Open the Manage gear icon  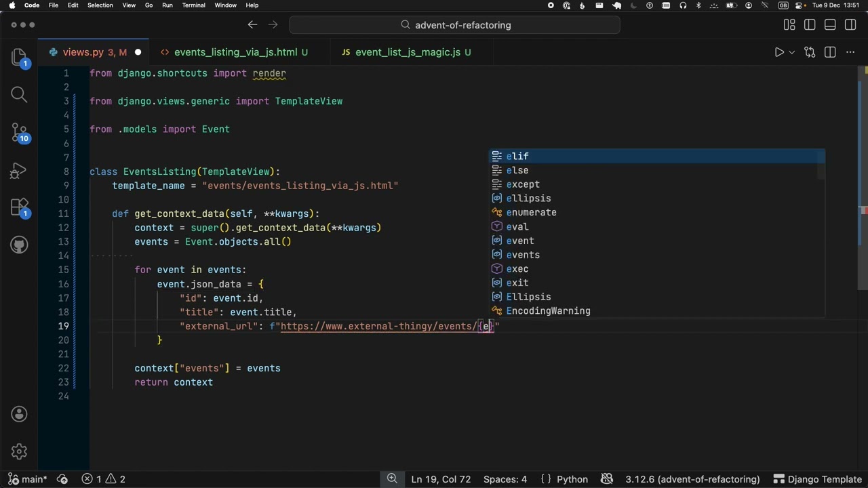click(x=19, y=451)
